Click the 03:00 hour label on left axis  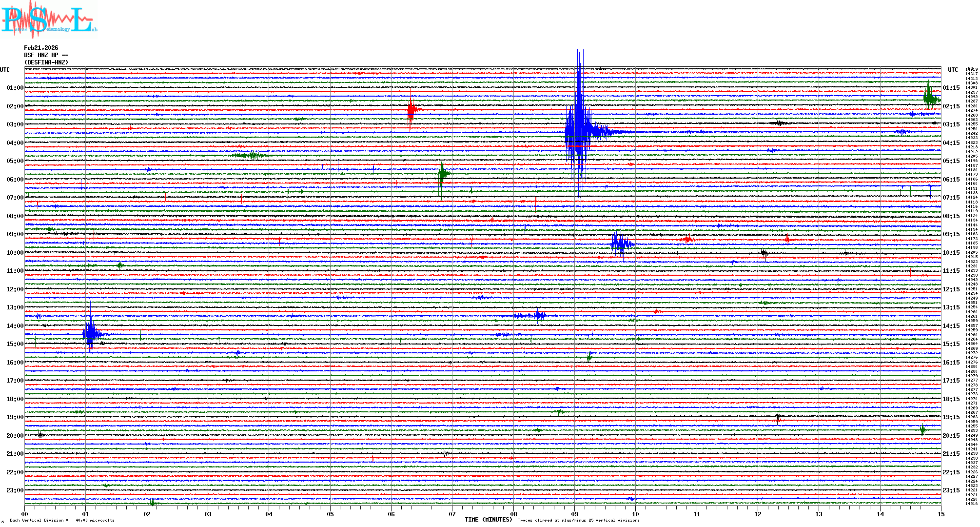(15, 124)
